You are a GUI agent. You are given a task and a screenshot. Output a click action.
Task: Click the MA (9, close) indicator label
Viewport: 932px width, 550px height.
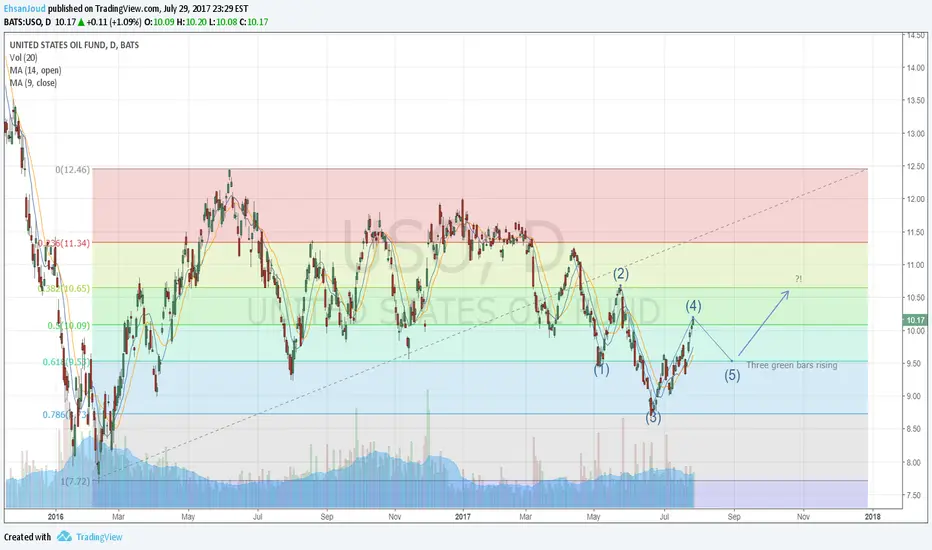pos(33,83)
